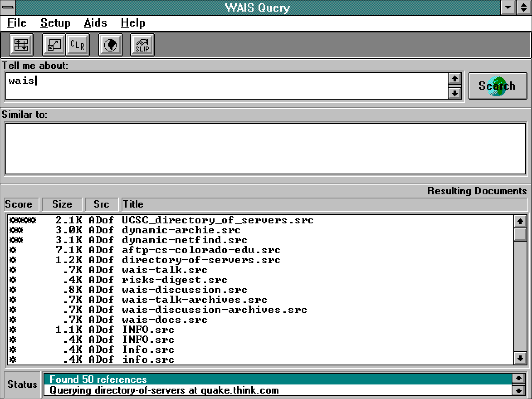Click the Src column header
The width and height of the screenshot is (532, 399).
point(102,204)
